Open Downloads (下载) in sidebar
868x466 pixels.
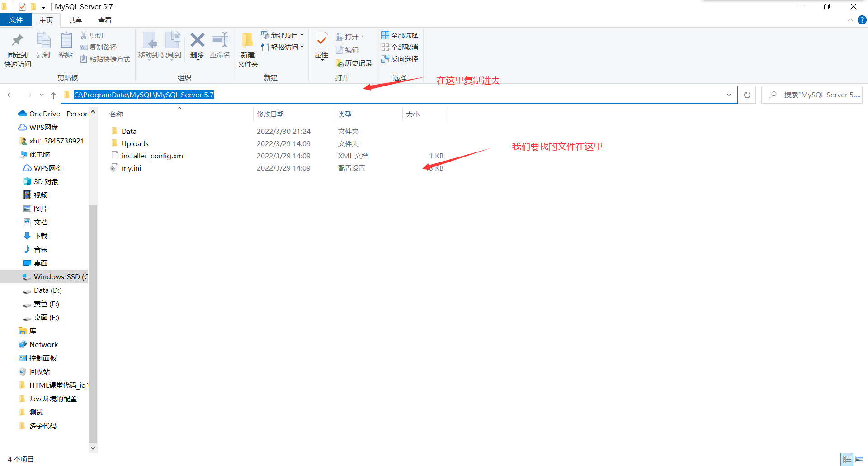36,236
